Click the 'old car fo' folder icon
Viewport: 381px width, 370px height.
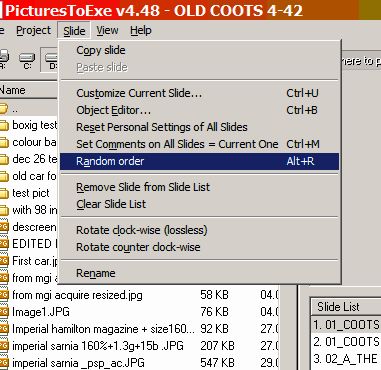pyautogui.click(x=4, y=177)
